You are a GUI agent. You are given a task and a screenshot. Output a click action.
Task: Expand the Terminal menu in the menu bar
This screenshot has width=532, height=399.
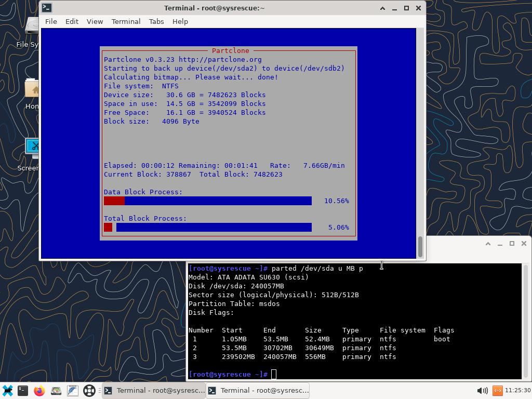pos(126,21)
